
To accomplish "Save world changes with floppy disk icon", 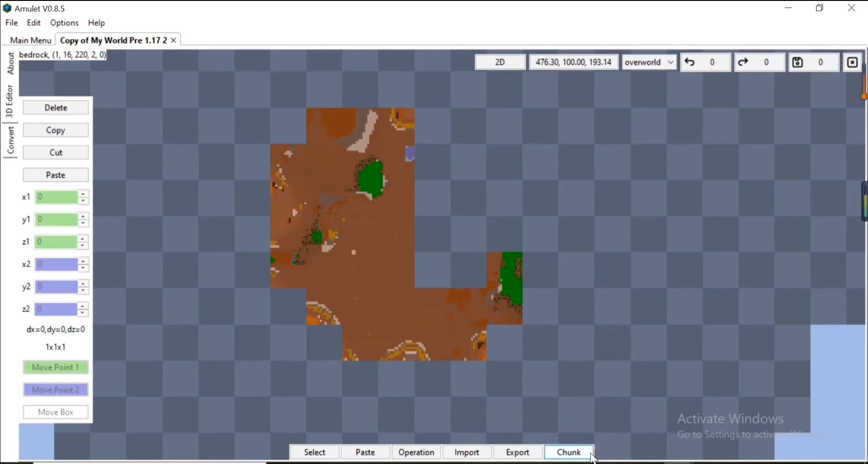I will point(797,62).
